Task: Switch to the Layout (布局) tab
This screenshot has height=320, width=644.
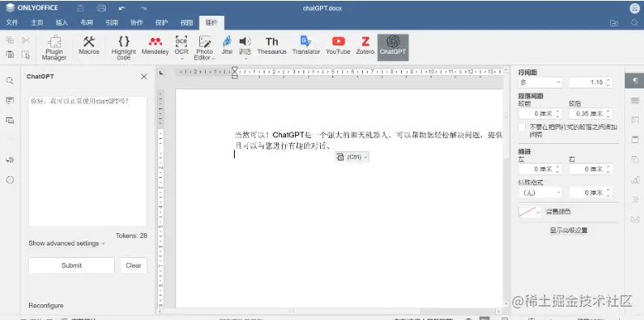Action: [87, 23]
